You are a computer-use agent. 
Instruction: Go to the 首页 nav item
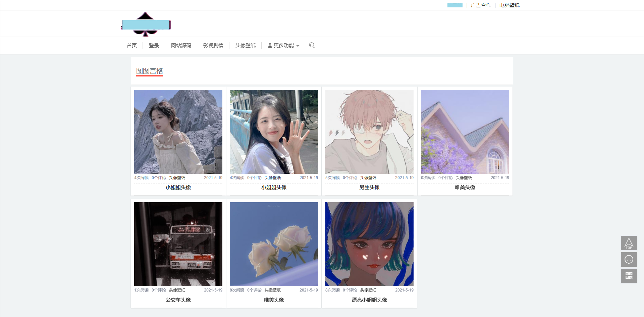coord(131,45)
